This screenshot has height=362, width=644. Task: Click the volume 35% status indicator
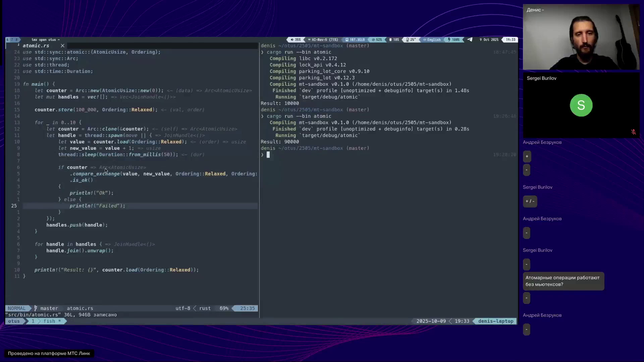pyautogui.click(x=296, y=40)
